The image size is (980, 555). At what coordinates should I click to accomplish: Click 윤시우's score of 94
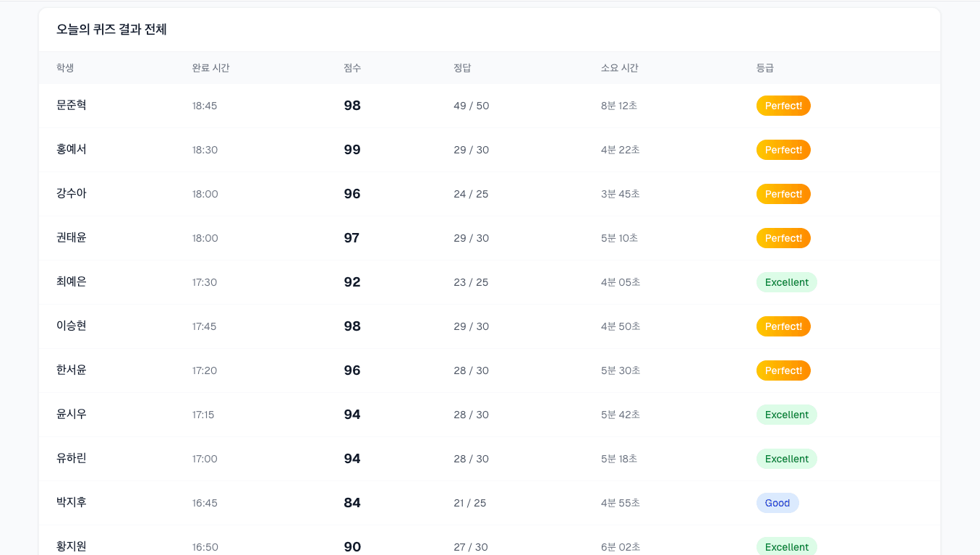(352, 415)
